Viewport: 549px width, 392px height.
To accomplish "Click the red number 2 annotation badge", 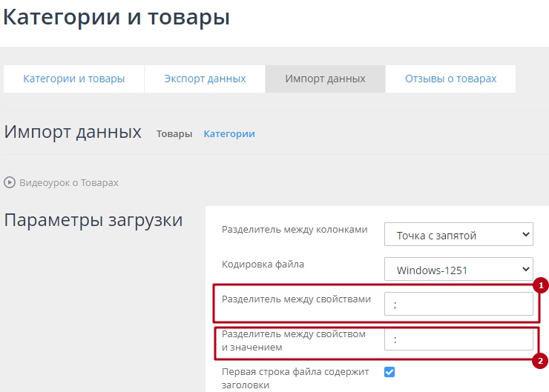I will pyautogui.click(x=541, y=361).
